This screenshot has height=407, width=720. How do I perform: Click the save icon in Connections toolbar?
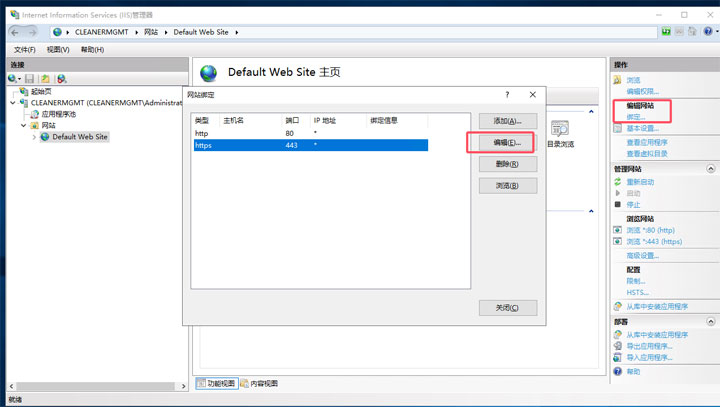[30, 78]
